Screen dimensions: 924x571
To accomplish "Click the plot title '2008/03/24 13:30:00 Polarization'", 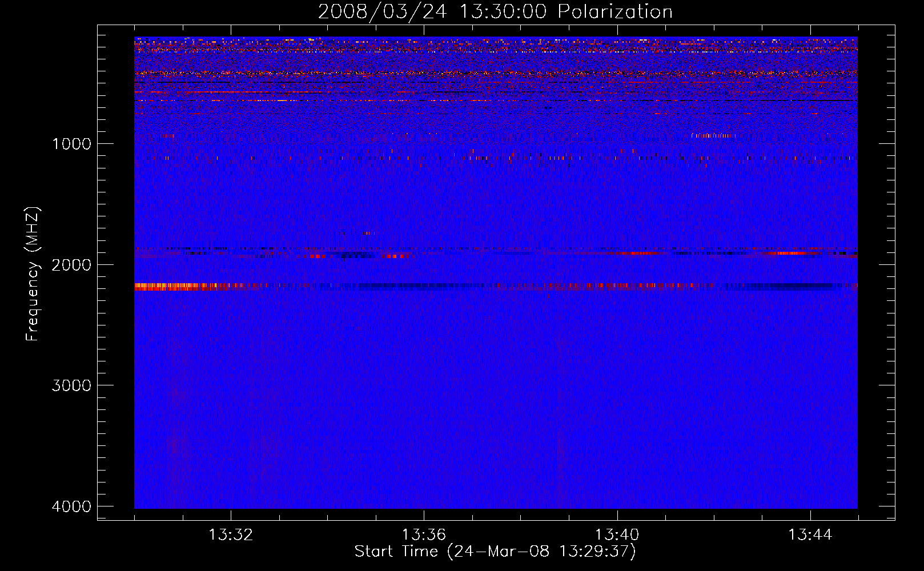I will pos(495,11).
